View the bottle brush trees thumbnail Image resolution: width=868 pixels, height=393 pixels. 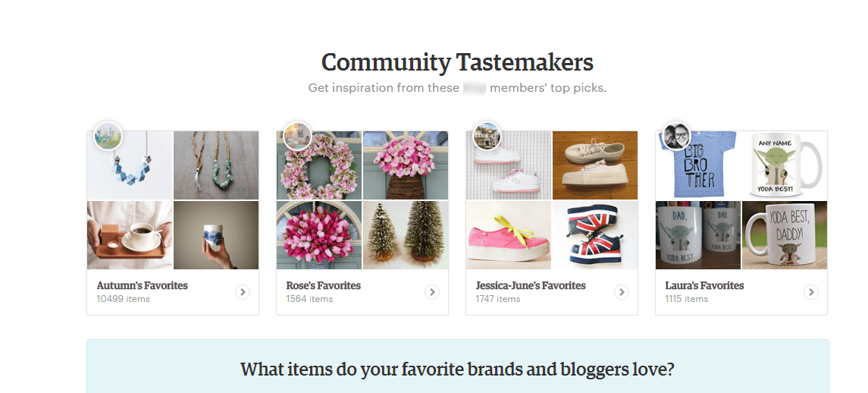pos(406,235)
